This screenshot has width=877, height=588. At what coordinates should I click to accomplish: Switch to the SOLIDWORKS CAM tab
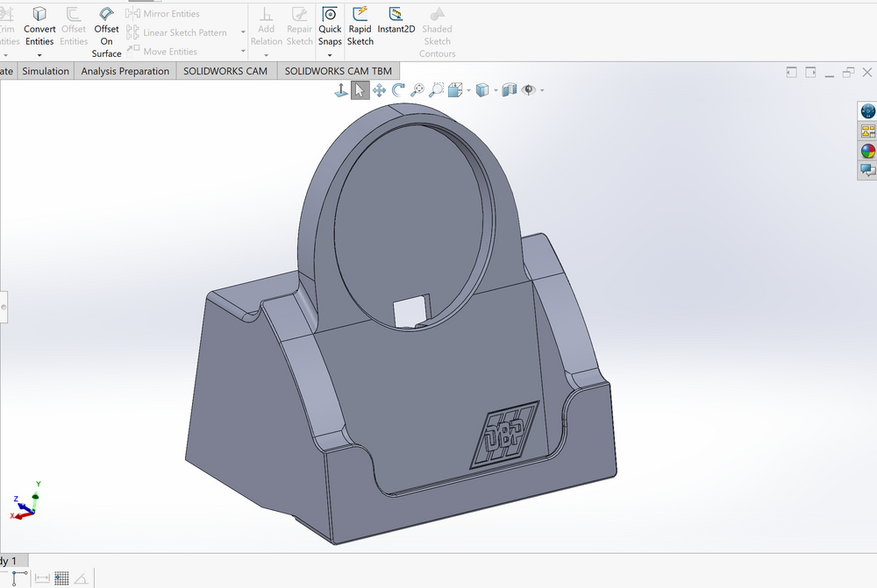(x=225, y=71)
